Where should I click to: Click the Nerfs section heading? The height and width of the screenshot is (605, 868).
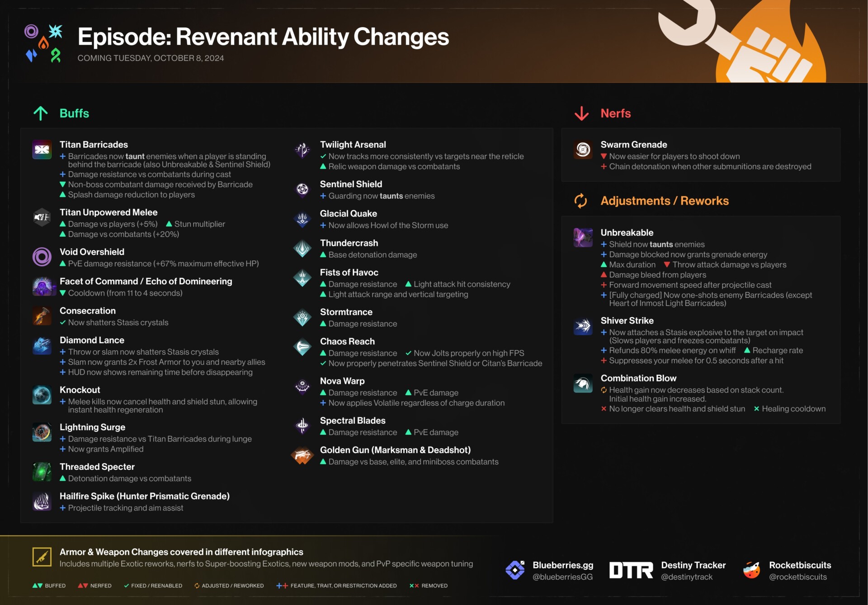615,113
